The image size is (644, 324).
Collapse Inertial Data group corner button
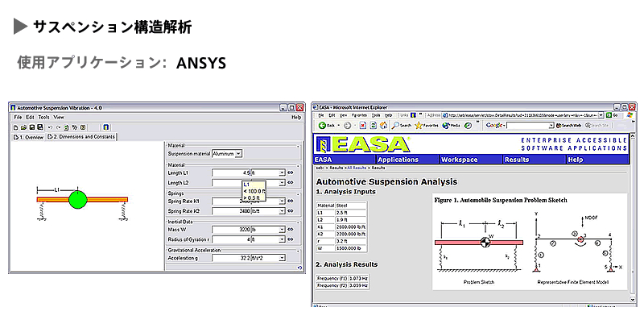tap(298, 222)
